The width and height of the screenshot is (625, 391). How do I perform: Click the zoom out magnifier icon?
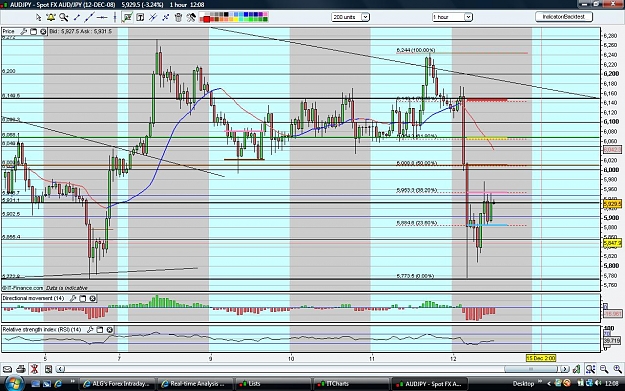point(604,369)
